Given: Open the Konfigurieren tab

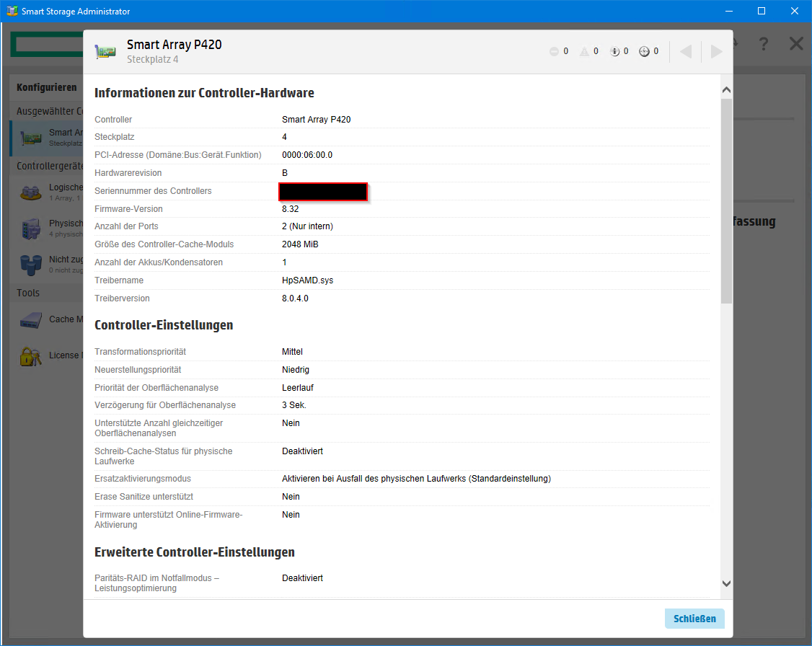Looking at the screenshot, I should click(47, 87).
